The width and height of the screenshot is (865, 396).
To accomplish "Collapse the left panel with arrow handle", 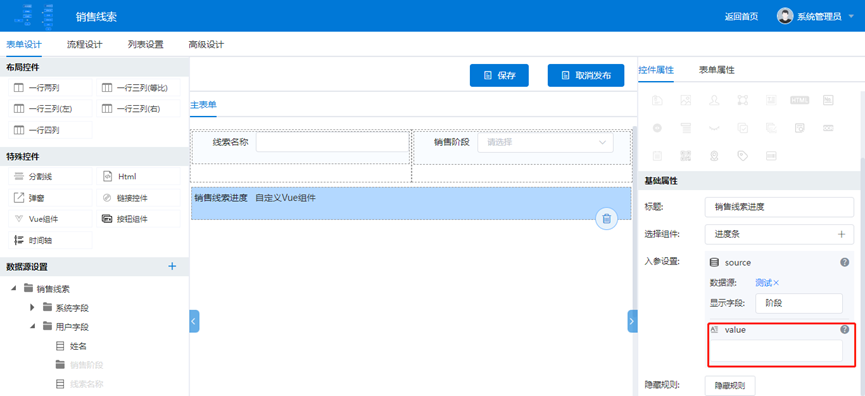I will pyautogui.click(x=194, y=321).
